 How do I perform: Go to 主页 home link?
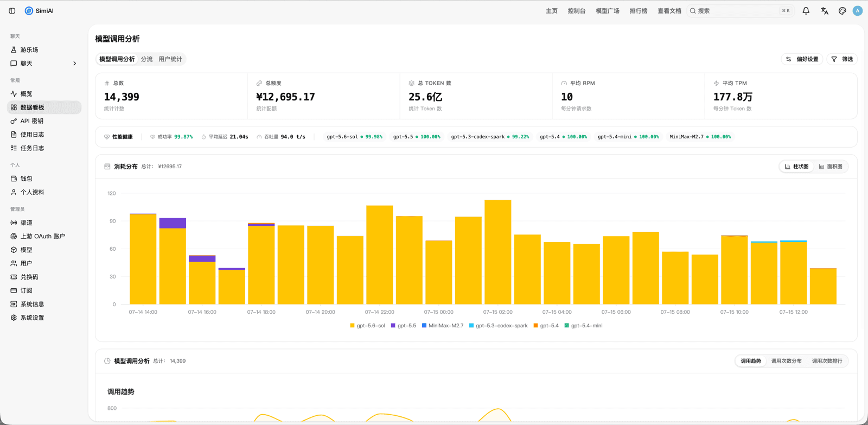[x=552, y=11]
